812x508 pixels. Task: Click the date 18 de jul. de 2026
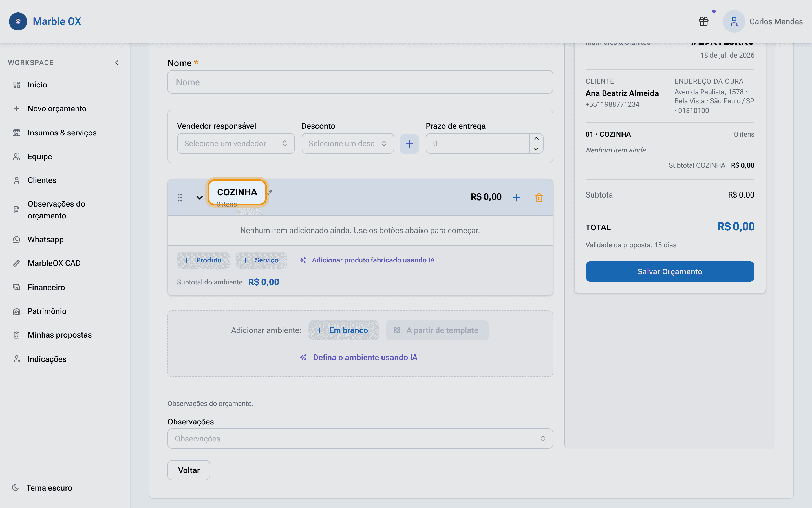pos(727,55)
